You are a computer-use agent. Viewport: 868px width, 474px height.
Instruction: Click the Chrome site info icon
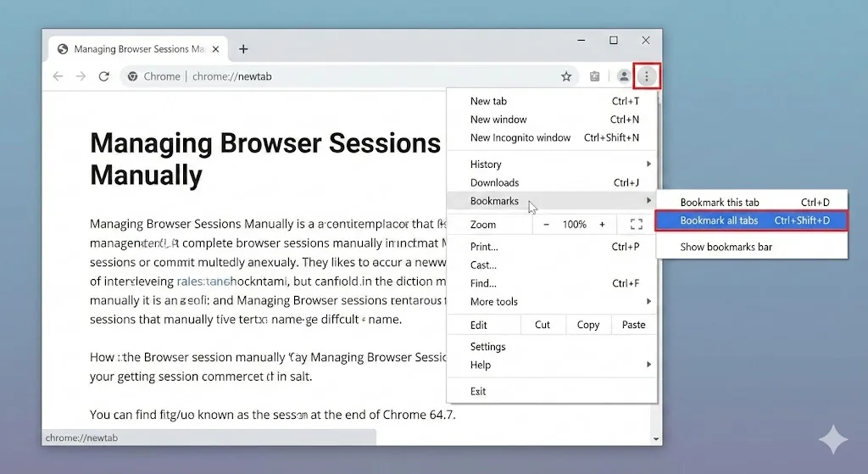(132, 76)
